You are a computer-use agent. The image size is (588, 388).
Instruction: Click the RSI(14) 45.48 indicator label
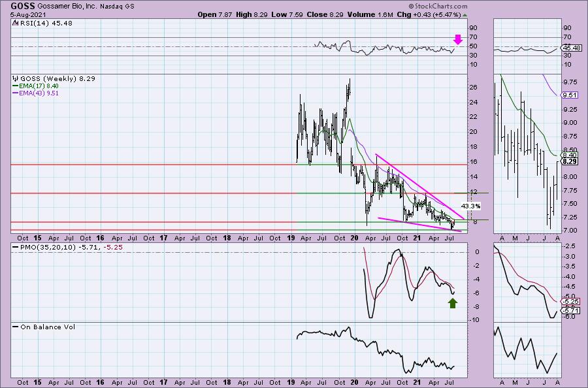click(x=46, y=23)
